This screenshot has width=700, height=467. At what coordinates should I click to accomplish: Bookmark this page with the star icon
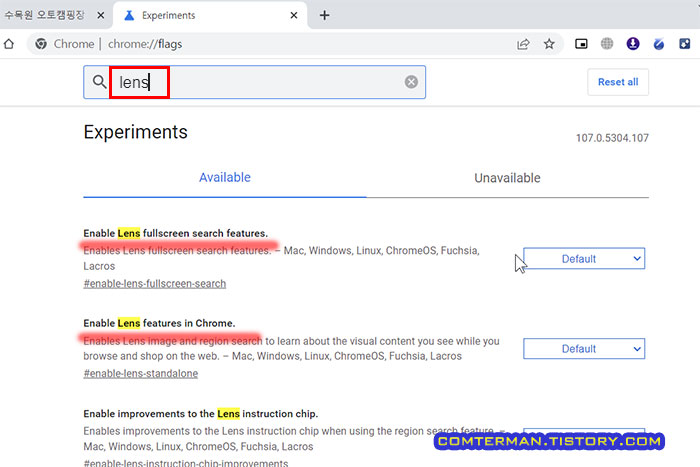click(x=549, y=44)
